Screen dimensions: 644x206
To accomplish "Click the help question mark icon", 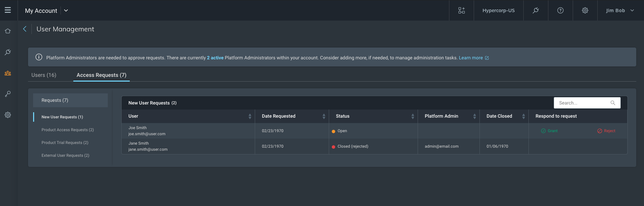I will click(560, 10).
